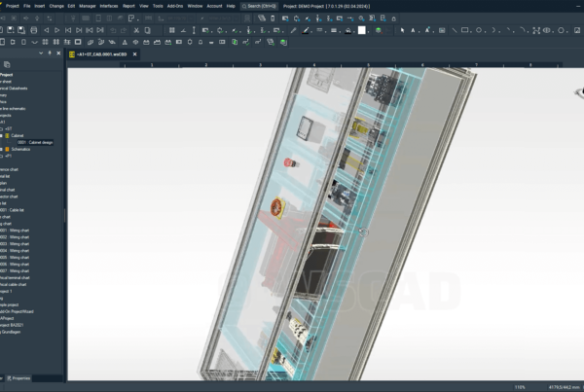Click the Print icon in toolbar

35,30
